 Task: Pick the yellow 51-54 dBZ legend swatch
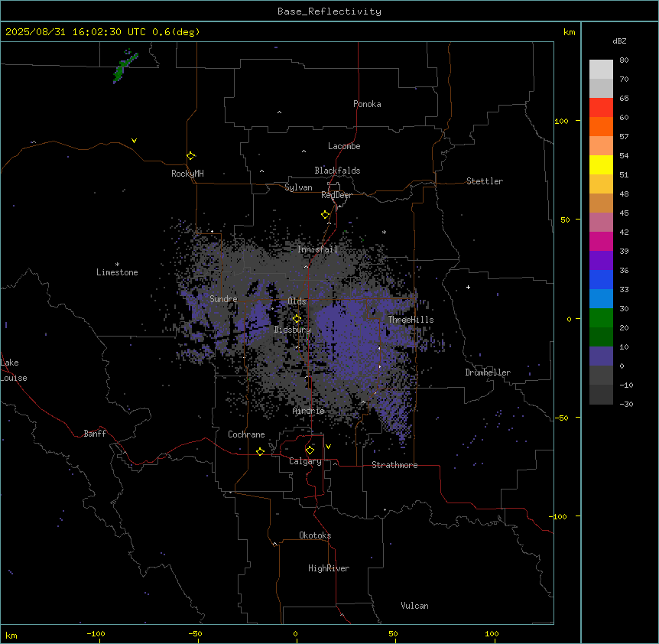pyautogui.click(x=601, y=164)
